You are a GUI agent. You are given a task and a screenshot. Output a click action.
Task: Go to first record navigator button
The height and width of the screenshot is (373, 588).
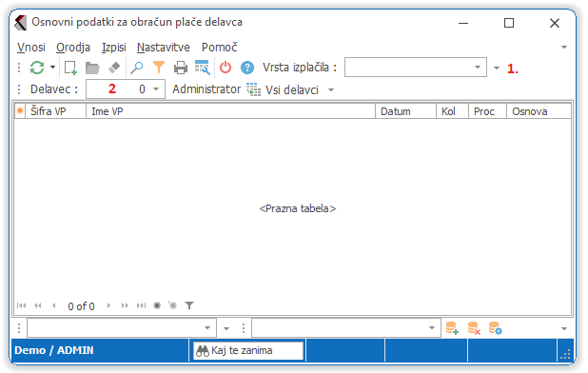[21, 305]
